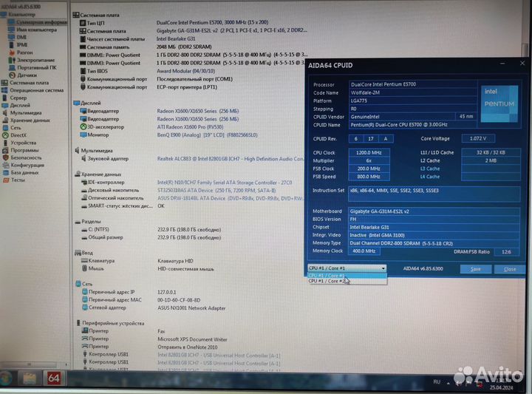Click the База данных icon

(4, 172)
